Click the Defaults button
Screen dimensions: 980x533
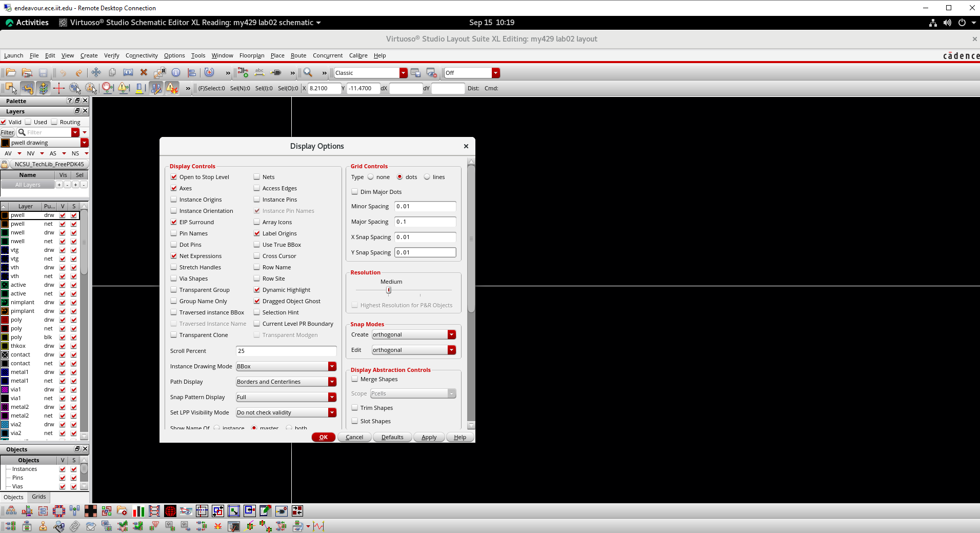(x=392, y=437)
